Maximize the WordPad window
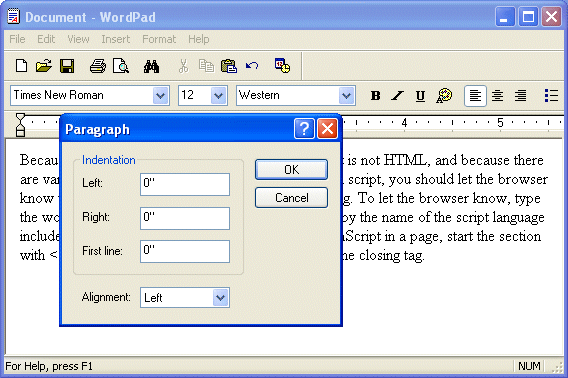The height and width of the screenshot is (378, 568). (x=528, y=17)
